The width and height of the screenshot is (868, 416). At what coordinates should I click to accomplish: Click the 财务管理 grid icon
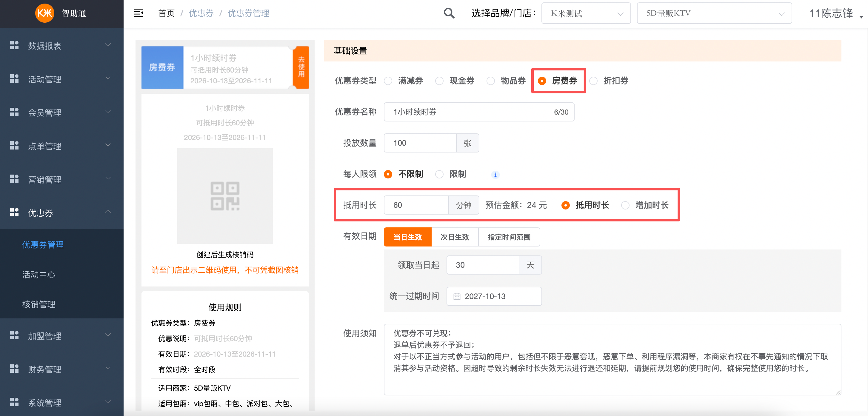[x=14, y=369]
